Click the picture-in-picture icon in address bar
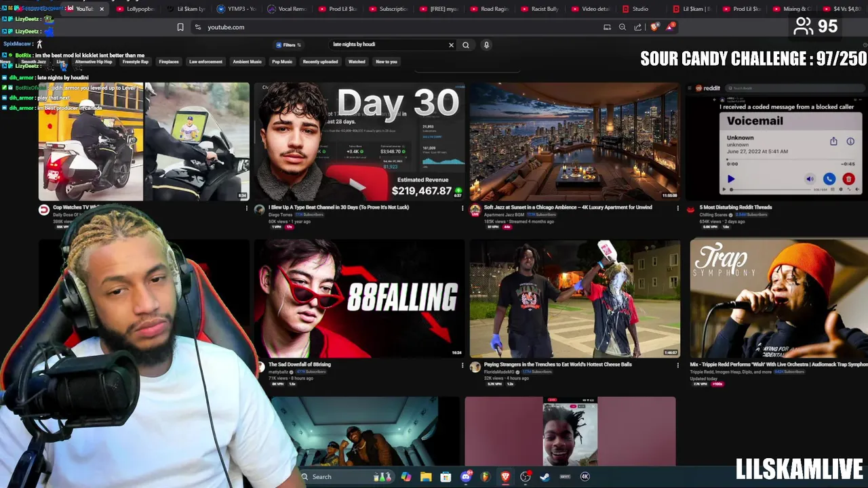The height and width of the screenshot is (488, 868). click(607, 27)
